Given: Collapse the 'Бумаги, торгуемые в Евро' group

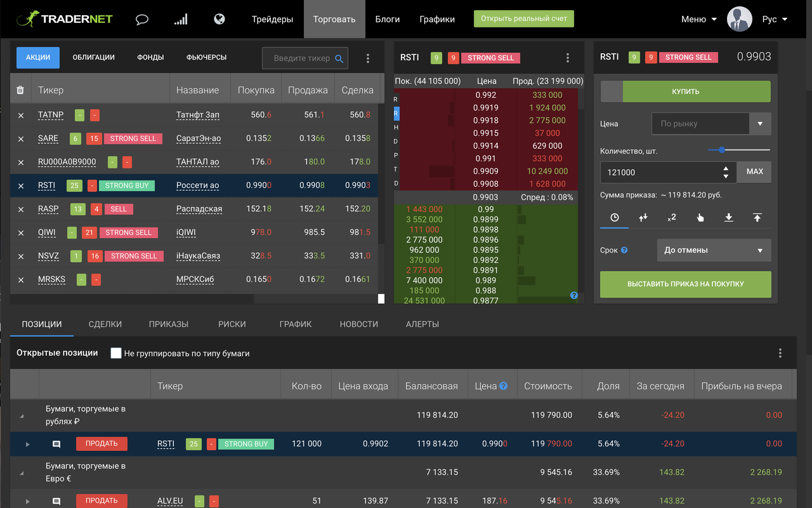Looking at the screenshot, I should 22,474.
